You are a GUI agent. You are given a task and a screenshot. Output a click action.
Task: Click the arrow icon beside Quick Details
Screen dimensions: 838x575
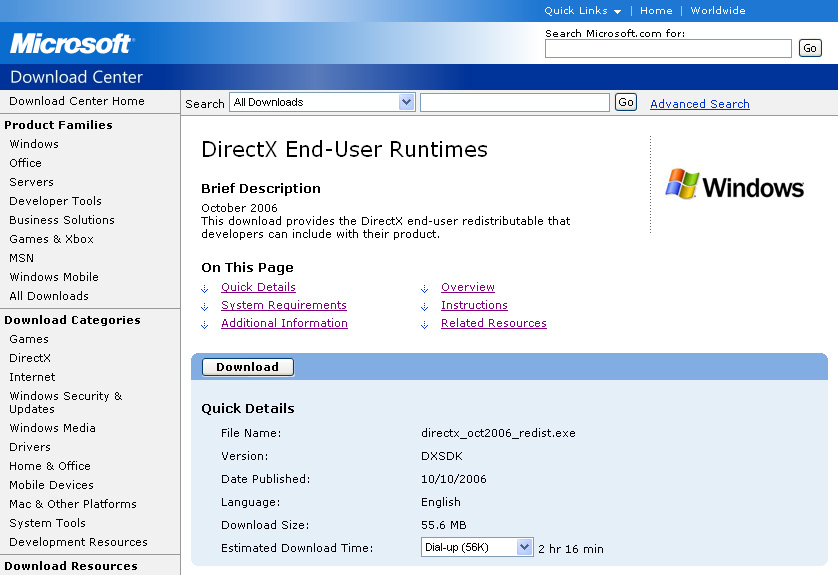tap(205, 288)
